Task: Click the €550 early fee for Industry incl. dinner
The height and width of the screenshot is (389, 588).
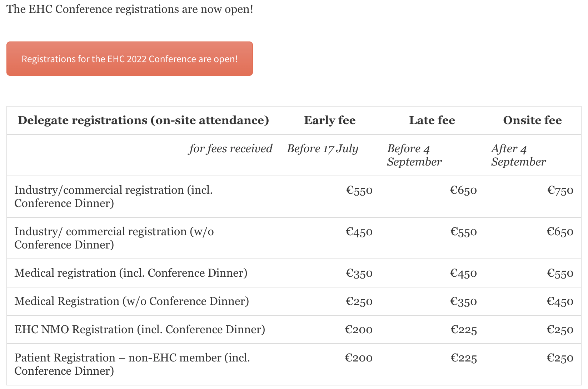Action: pyautogui.click(x=359, y=190)
